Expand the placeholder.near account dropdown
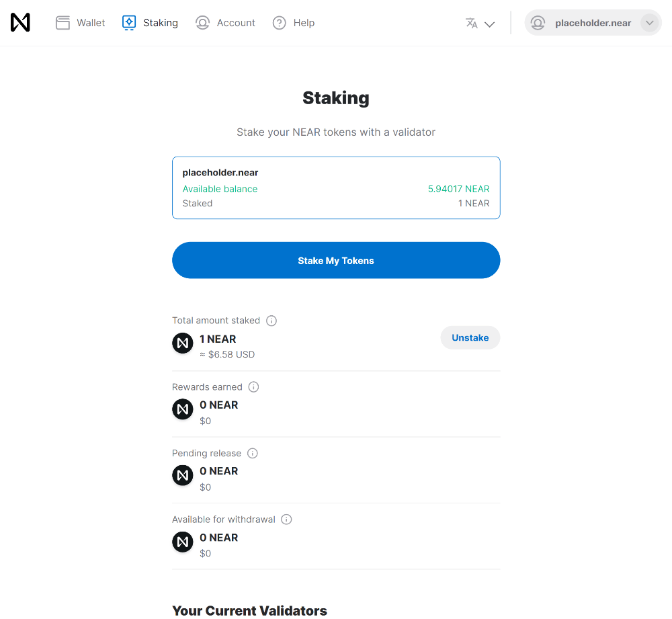This screenshot has width=672, height=619. click(x=650, y=23)
